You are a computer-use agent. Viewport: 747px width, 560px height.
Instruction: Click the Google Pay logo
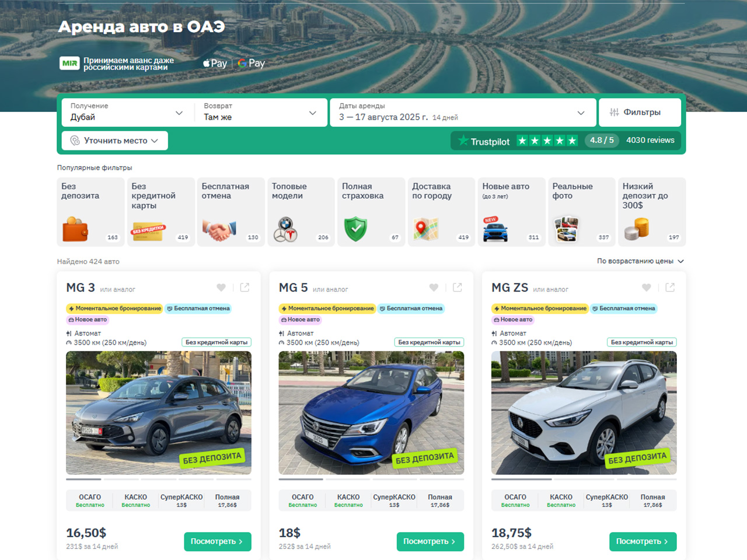[x=251, y=63]
